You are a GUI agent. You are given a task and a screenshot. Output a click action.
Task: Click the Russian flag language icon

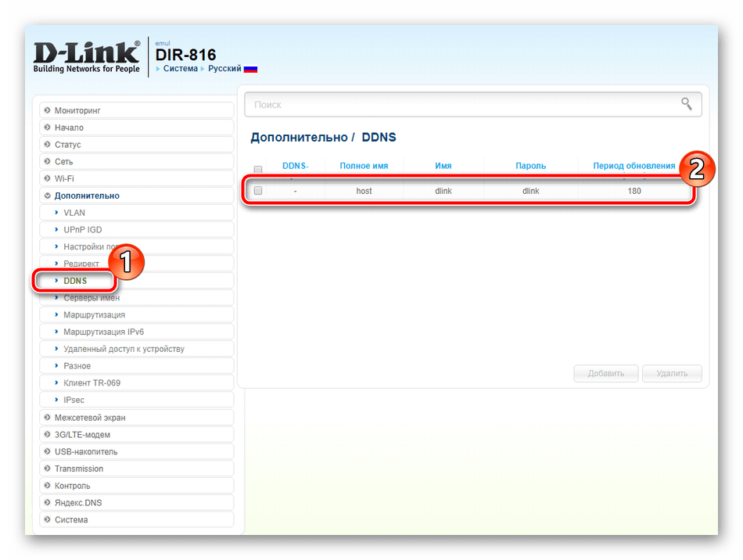point(250,69)
